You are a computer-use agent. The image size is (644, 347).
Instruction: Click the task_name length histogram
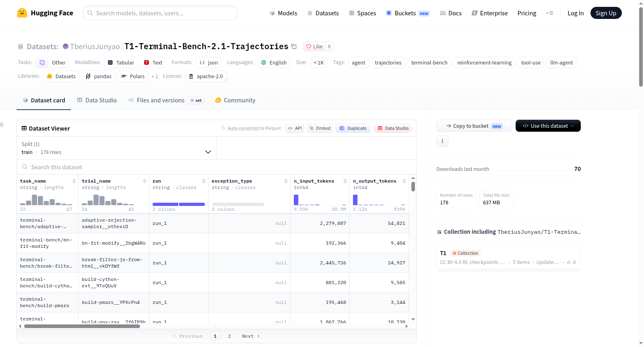pyautogui.click(x=46, y=200)
